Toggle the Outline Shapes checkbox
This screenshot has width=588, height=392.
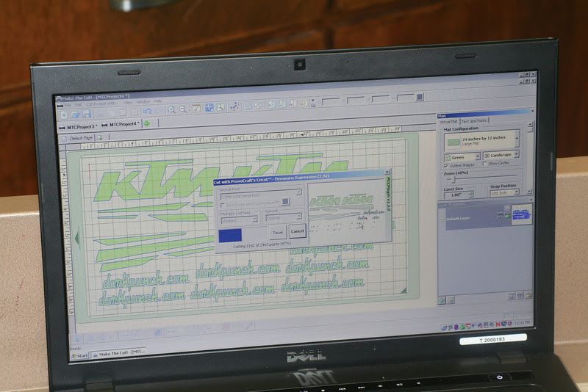click(446, 165)
